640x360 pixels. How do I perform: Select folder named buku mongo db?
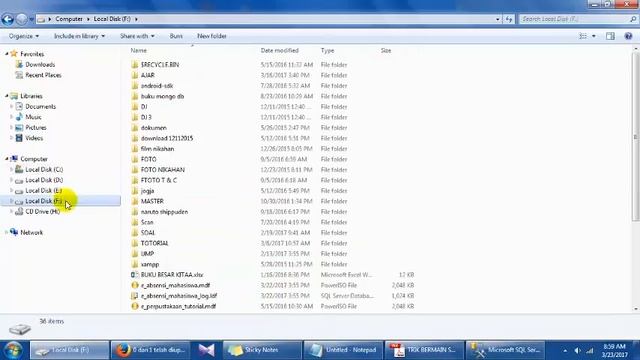tap(162, 96)
